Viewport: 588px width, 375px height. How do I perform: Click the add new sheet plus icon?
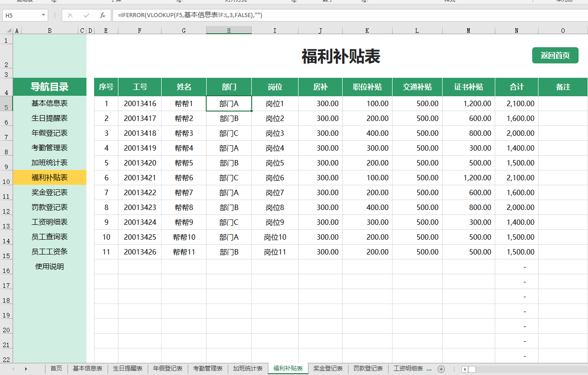(441, 369)
